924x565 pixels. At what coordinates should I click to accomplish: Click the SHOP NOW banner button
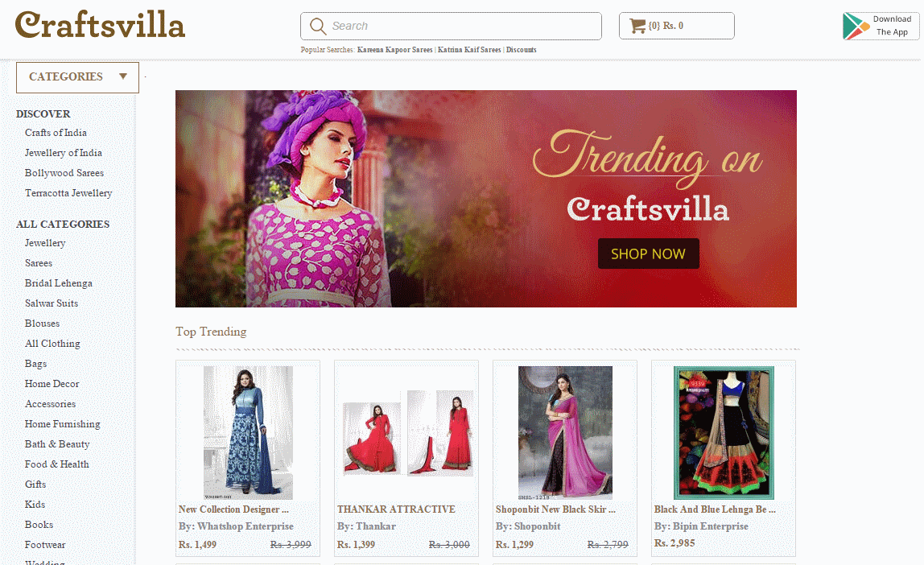[648, 254]
